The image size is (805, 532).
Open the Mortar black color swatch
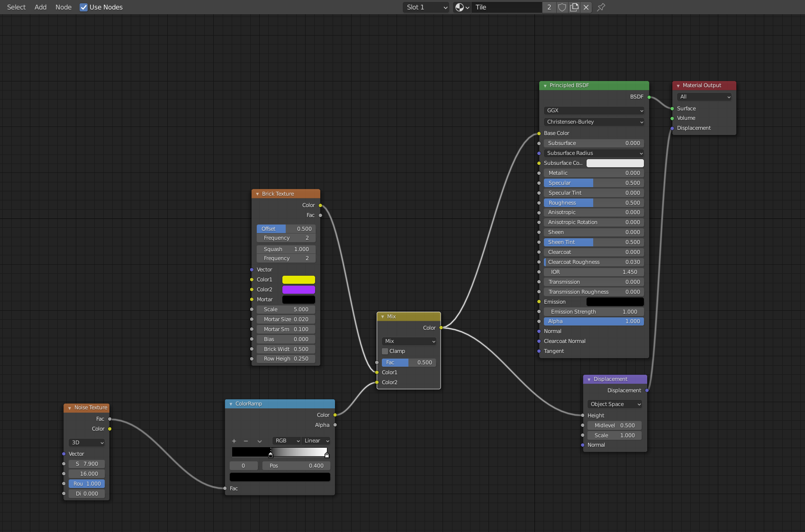(x=298, y=299)
